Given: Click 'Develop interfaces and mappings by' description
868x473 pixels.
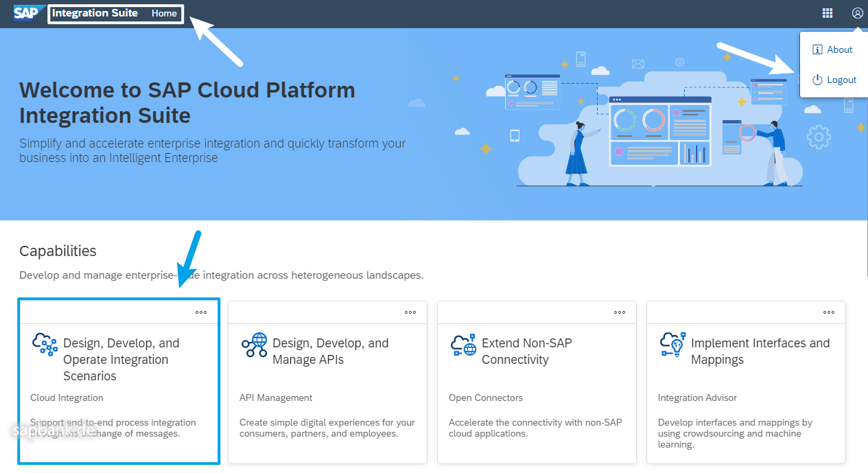Looking at the screenshot, I should pos(736,433).
